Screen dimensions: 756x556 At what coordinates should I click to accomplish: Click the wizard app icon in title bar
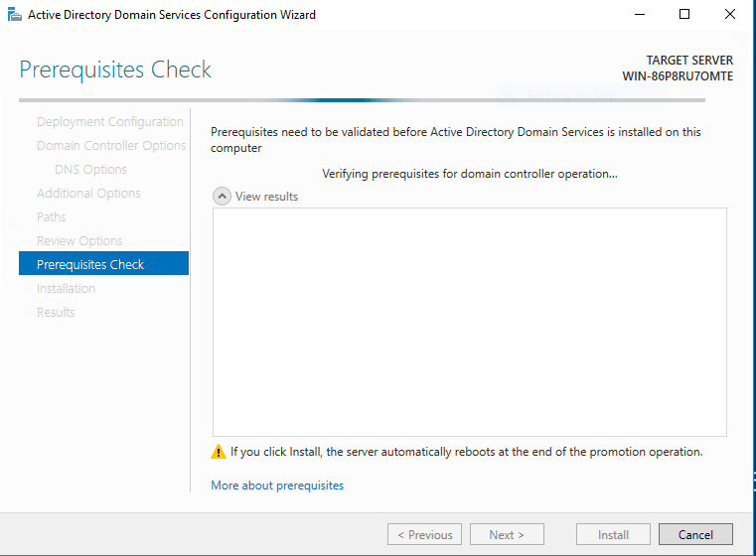[13, 15]
